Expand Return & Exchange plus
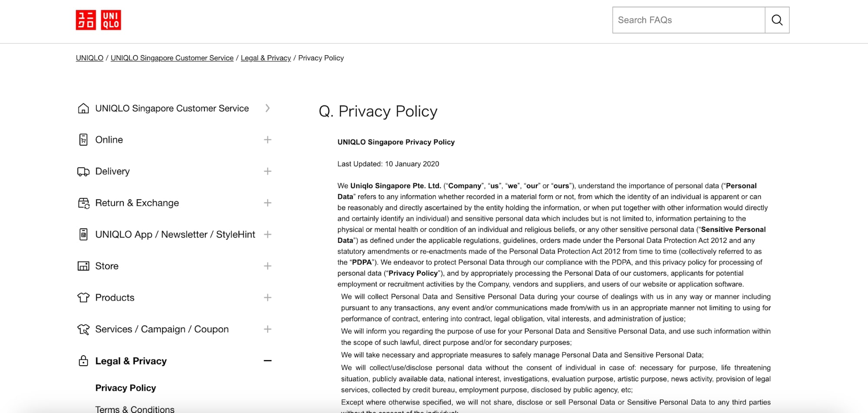The image size is (868, 413). pos(267,203)
